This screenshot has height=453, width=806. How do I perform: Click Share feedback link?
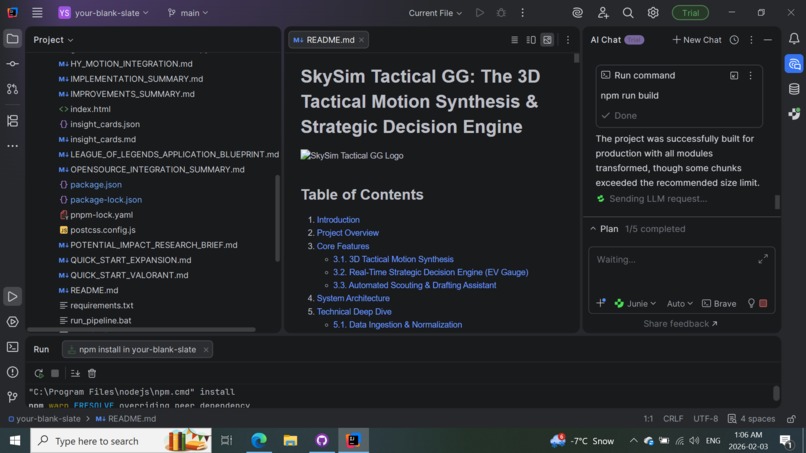[680, 323]
